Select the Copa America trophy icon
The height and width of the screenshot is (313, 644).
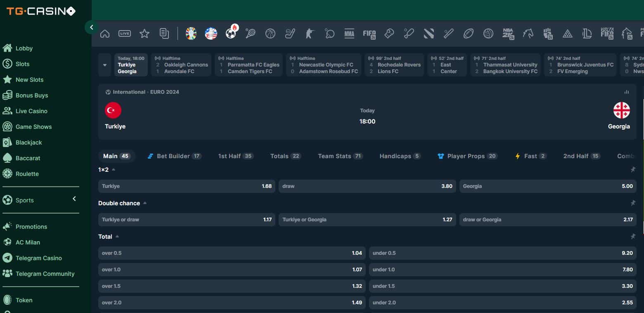211,33
